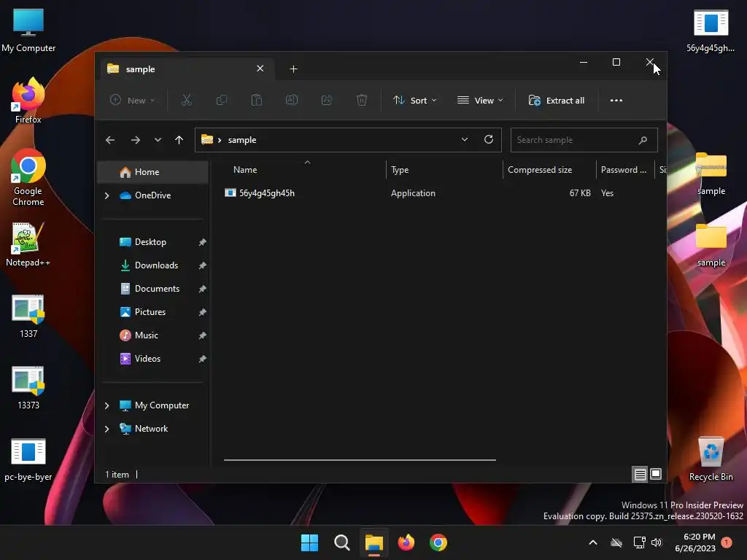Image resolution: width=747 pixels, height=560 pixels.
Task: Select the plain sample folder on desktop
Action: [x=711, y=245]
